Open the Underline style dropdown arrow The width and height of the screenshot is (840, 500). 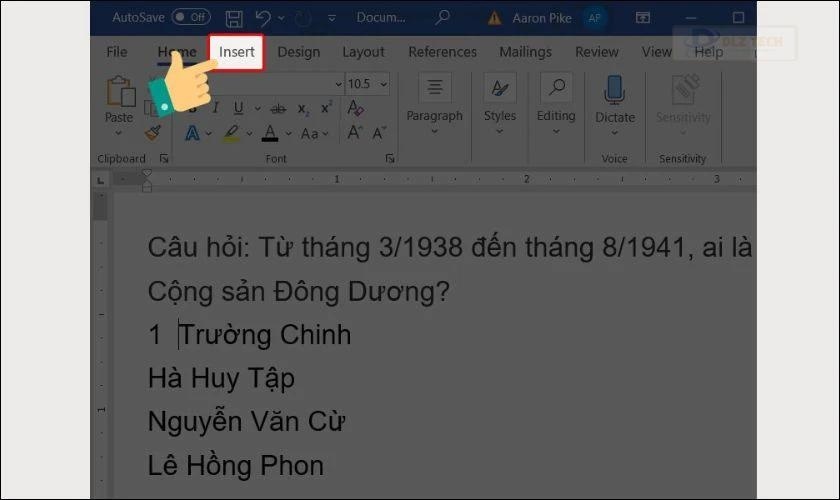pyautogui.click(x=257, y=109)
